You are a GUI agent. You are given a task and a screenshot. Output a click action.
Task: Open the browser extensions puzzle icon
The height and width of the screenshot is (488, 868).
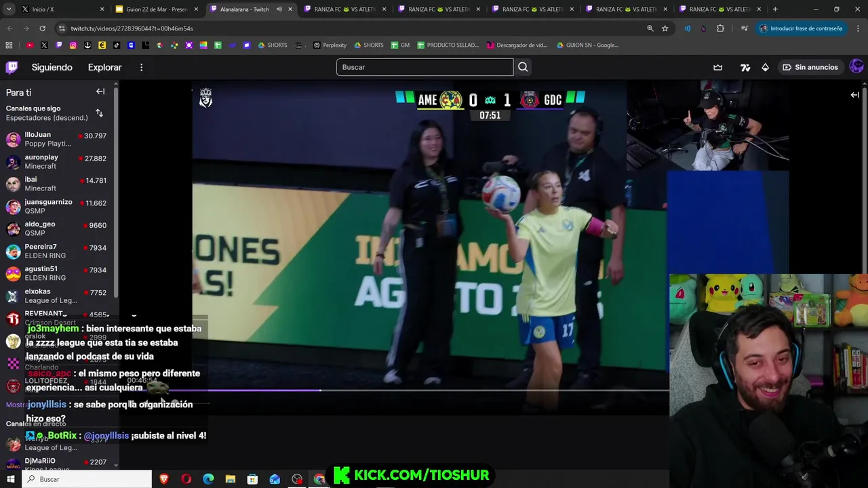click(720, 28)
